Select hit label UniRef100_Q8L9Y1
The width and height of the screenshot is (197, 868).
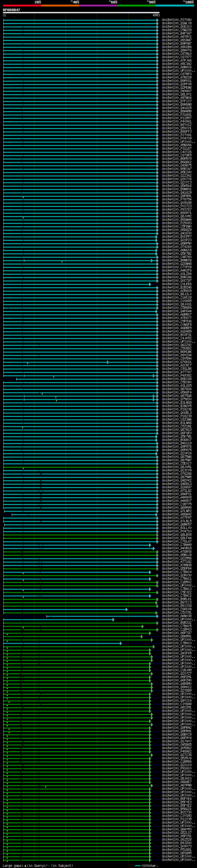[x=177, y=94]
